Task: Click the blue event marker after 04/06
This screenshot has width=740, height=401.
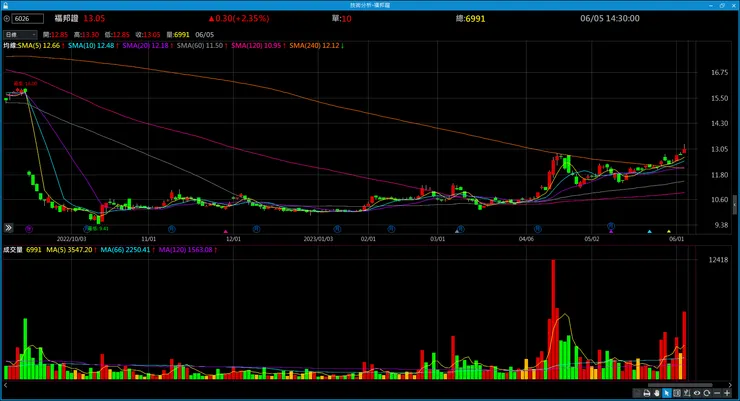Action: click(x=538, y=229)
